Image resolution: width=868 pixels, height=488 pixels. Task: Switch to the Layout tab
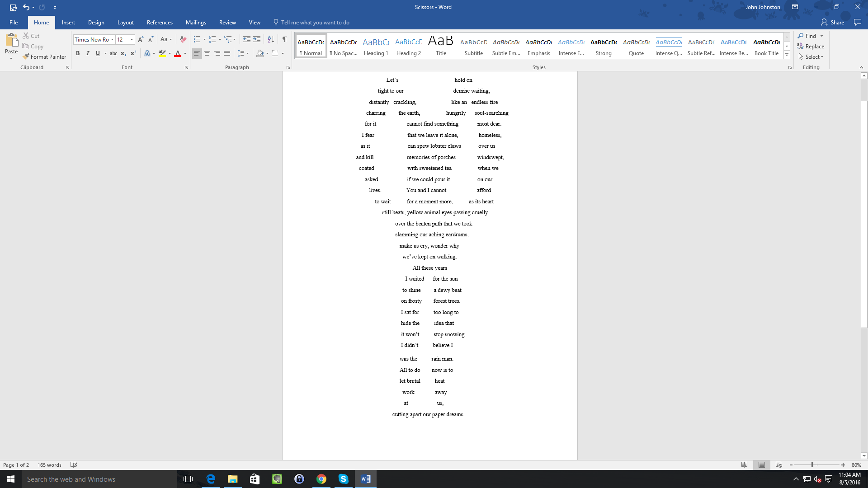(x=125, y=22)
